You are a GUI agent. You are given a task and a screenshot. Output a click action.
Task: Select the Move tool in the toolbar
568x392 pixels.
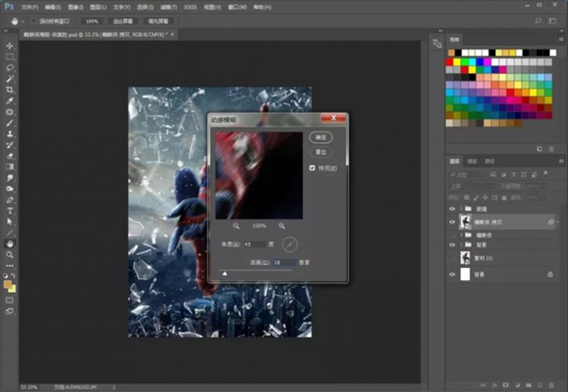10,45
